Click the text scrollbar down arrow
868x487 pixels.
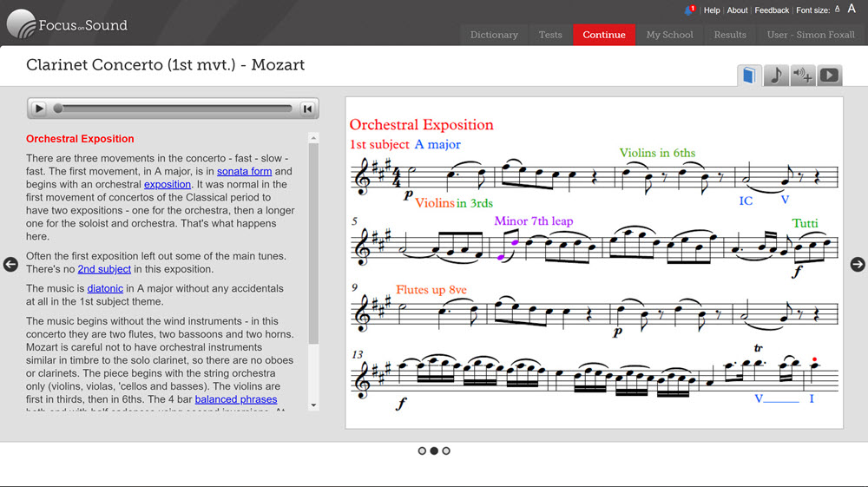[x=314, y=405]
